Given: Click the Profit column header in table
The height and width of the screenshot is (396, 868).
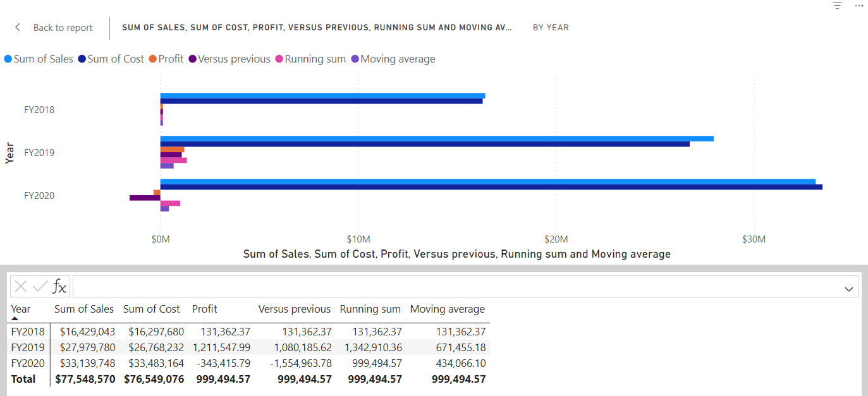Looking at the screenshot, I should [204, 309].
